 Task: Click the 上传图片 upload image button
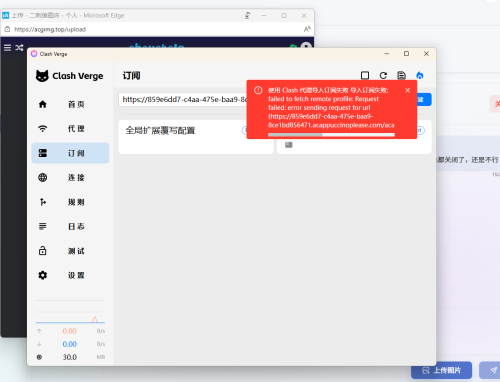441,370
